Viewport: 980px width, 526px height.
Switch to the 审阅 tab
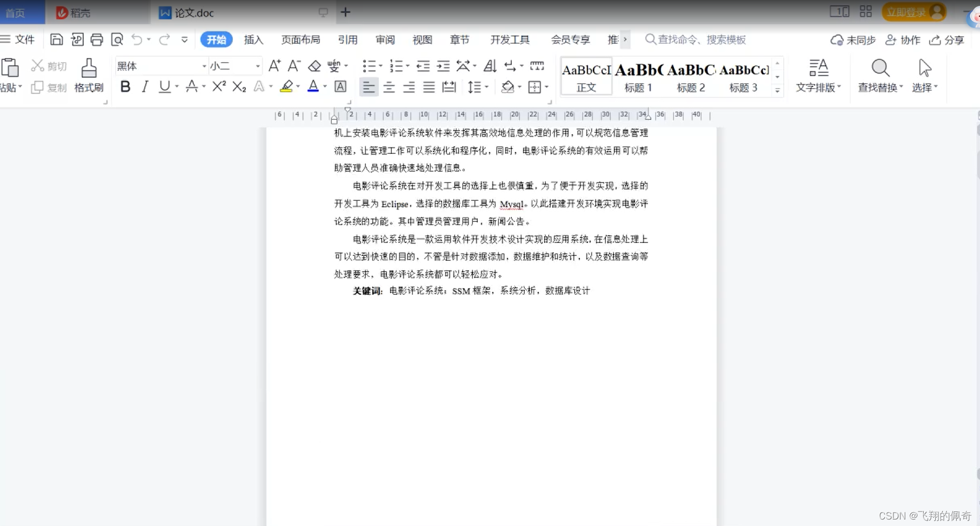tap(385, 39)
